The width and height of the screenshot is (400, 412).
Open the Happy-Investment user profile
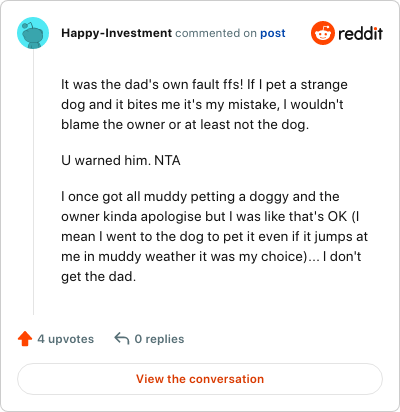tap(117, 33)
